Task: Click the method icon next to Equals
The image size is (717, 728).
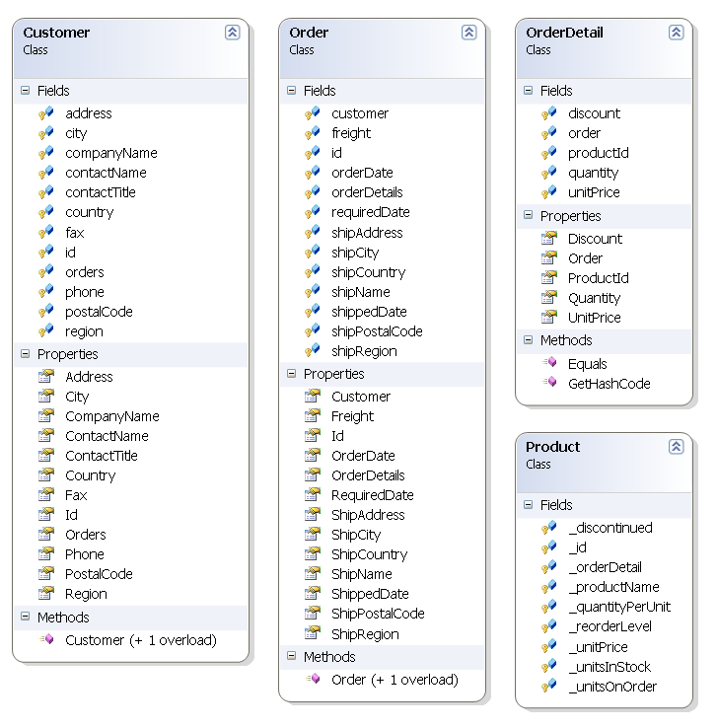Action: pos(549,364)
